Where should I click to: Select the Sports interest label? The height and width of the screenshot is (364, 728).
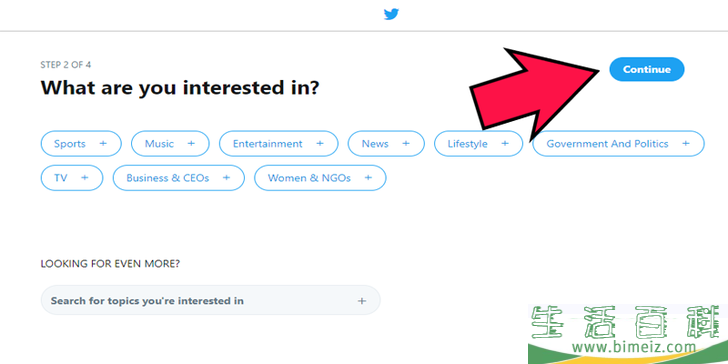(x=70, y=143)
